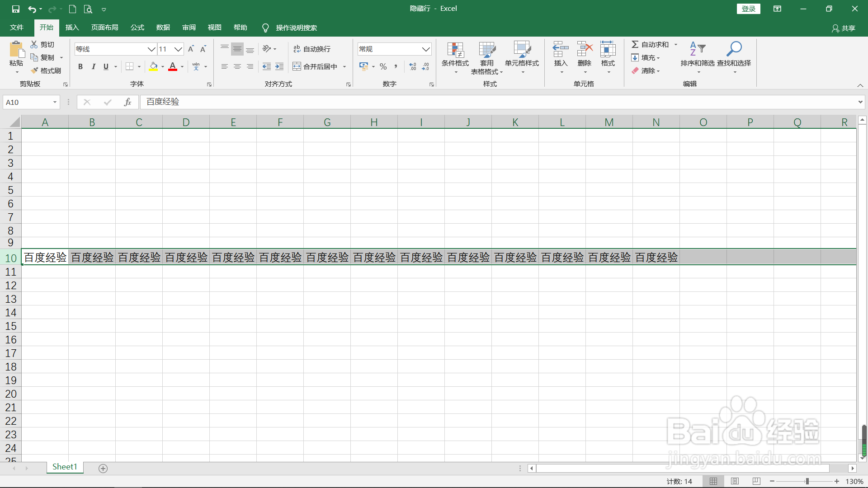The width and height of the screenshot is (868, 488).
Task: Increase font size with the larger A icon
Action: (191, 49)
